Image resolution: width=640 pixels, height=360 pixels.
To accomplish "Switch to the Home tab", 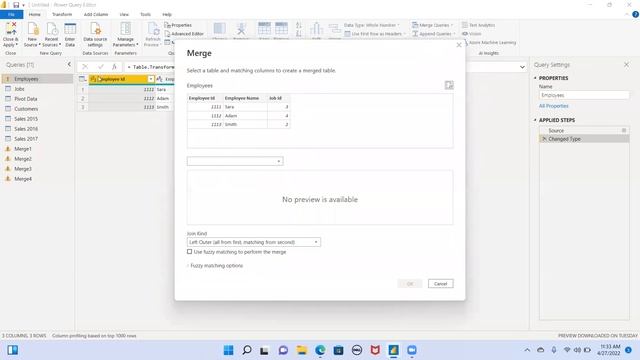I will pos(35,14).
